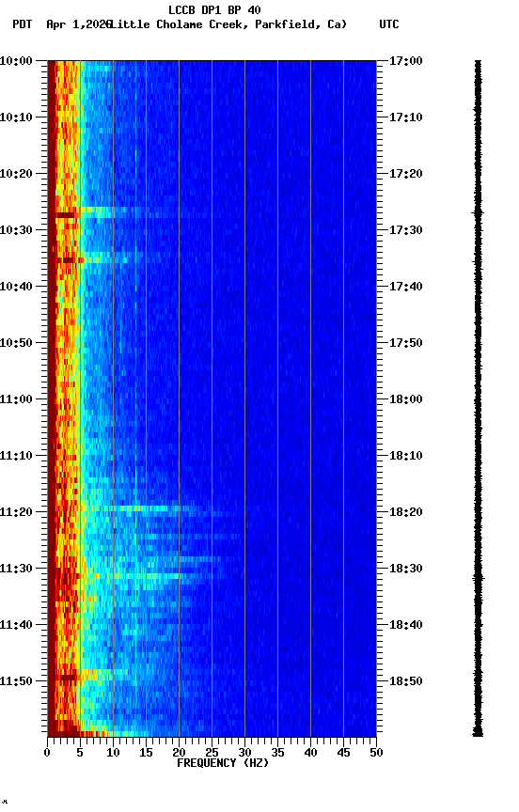Click the '11:50' PDT time label
This screenshot has height=812, width=519.
(16, 681)
